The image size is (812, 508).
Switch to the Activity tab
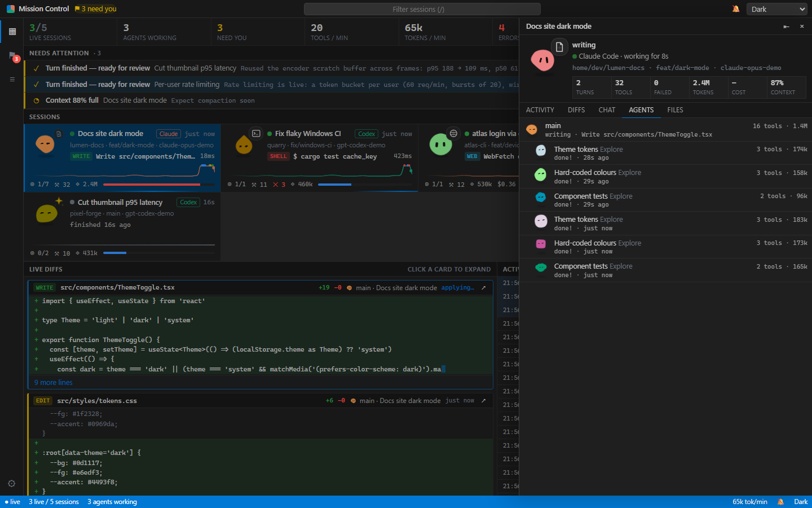540,110
